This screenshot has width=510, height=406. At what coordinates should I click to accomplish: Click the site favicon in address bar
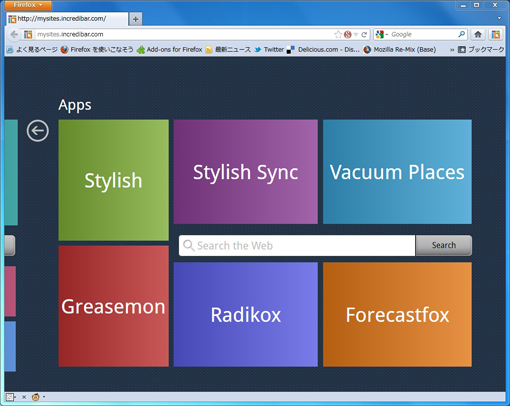[x=28, y=34]
